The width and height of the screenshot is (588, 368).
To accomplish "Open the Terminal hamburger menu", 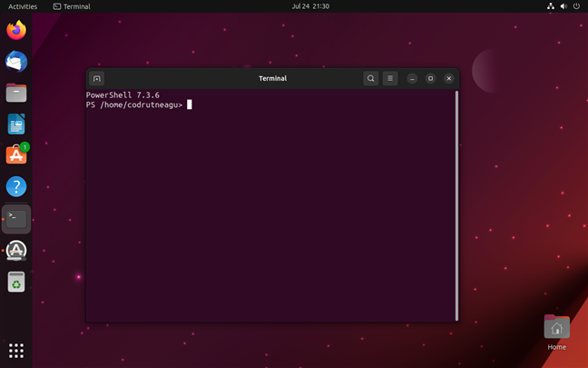I will [390, 79].
